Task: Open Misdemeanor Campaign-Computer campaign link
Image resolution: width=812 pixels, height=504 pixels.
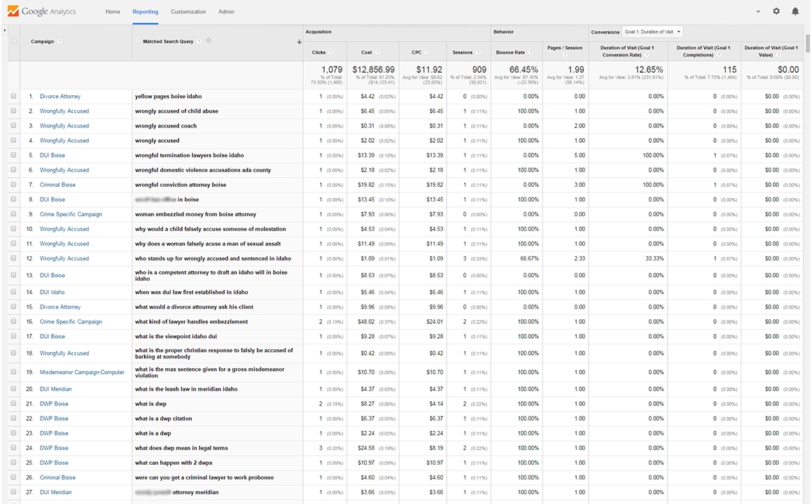Action: pyautogui.click(x=82, y=372)
